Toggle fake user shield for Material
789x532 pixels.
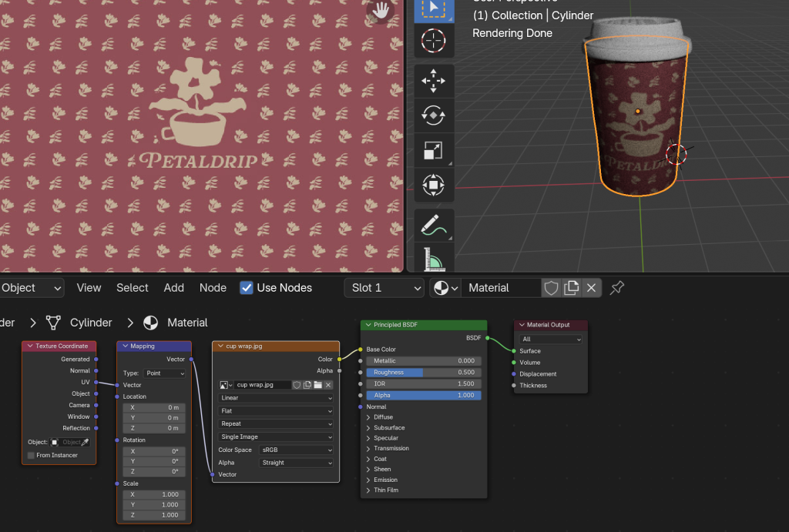(x=551, y=288)
